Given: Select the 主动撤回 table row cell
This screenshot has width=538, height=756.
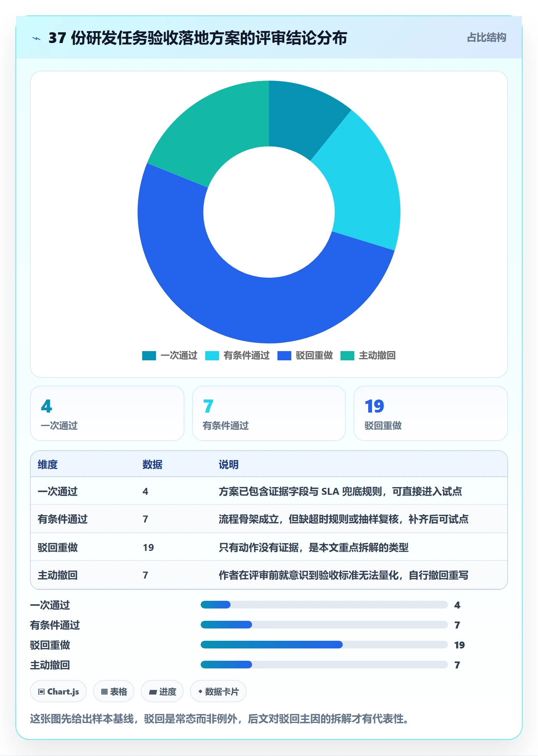Looking at the screenshot, I should pos(58,575).
